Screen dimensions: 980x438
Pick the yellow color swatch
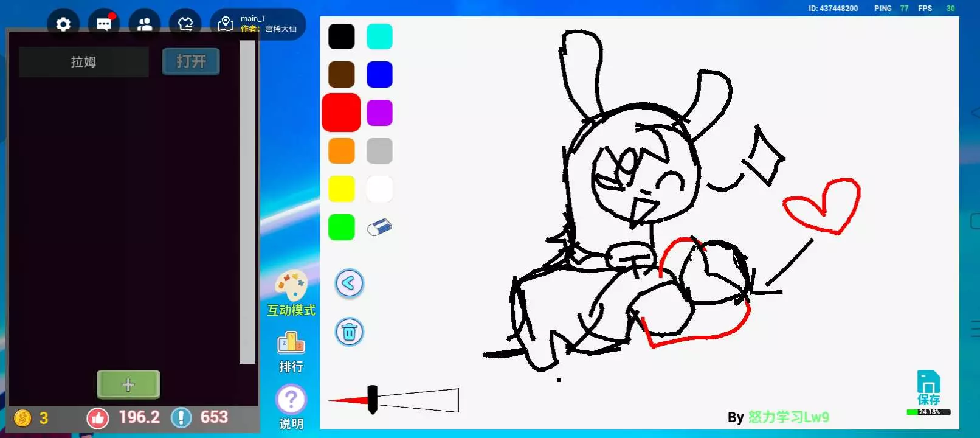[342, 189]
